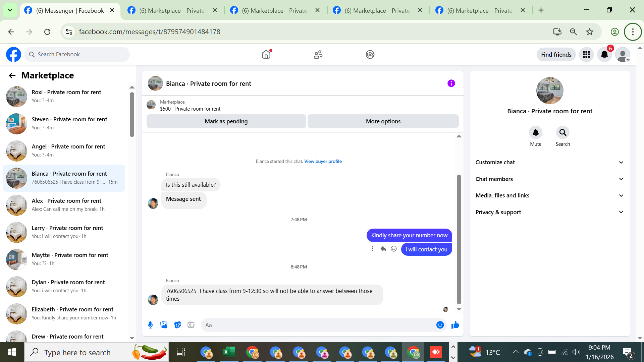Image resolution: width=644 pixels, height=362 pixels.
Task: Open the sticker picker icon
Action: 177,325
